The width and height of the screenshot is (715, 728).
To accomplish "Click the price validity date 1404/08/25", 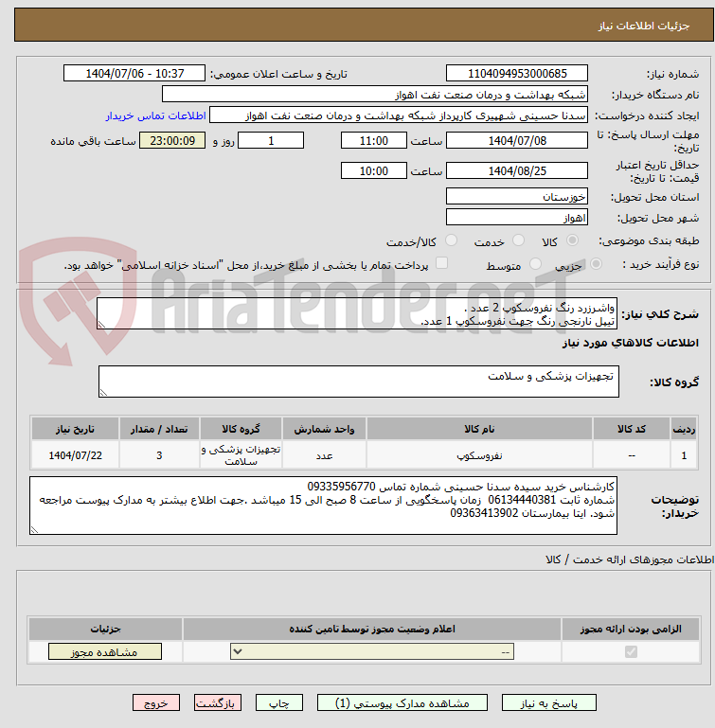I will 517,170.
